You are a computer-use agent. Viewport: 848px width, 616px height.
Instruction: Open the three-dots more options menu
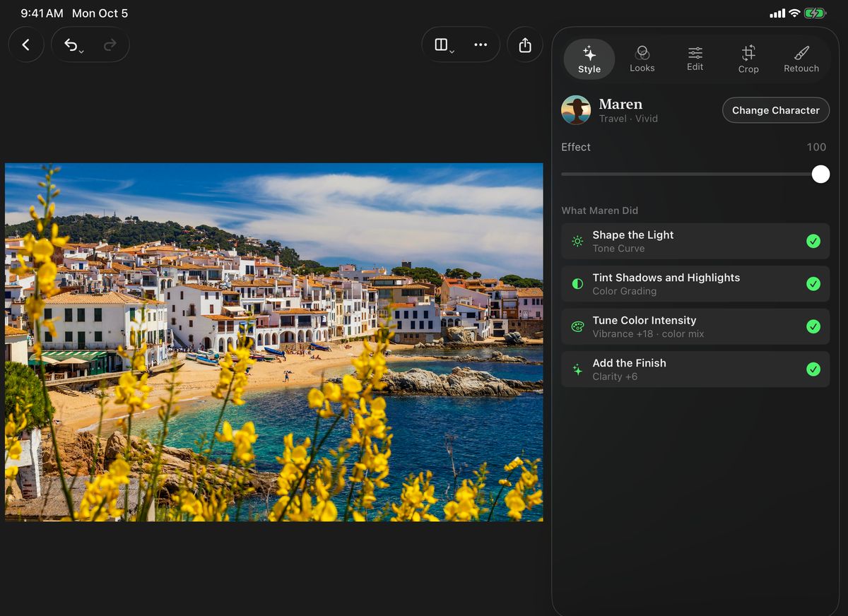click(481, 45)
